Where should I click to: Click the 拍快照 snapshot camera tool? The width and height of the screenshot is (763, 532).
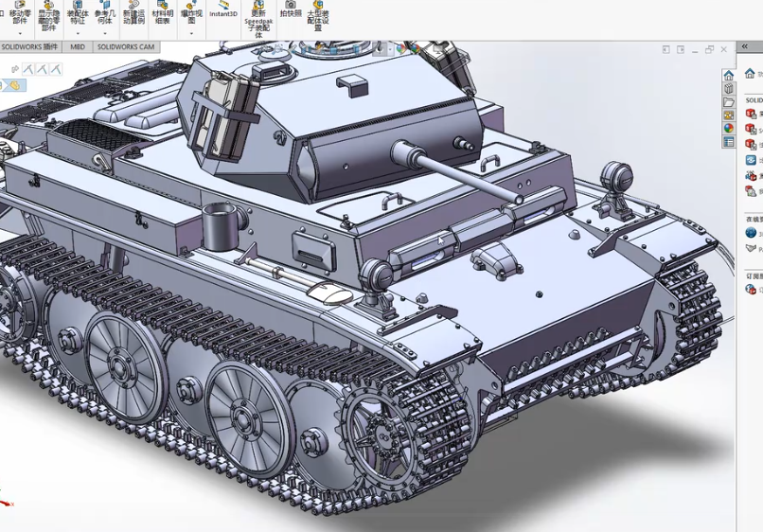click(x=290, y=10)
